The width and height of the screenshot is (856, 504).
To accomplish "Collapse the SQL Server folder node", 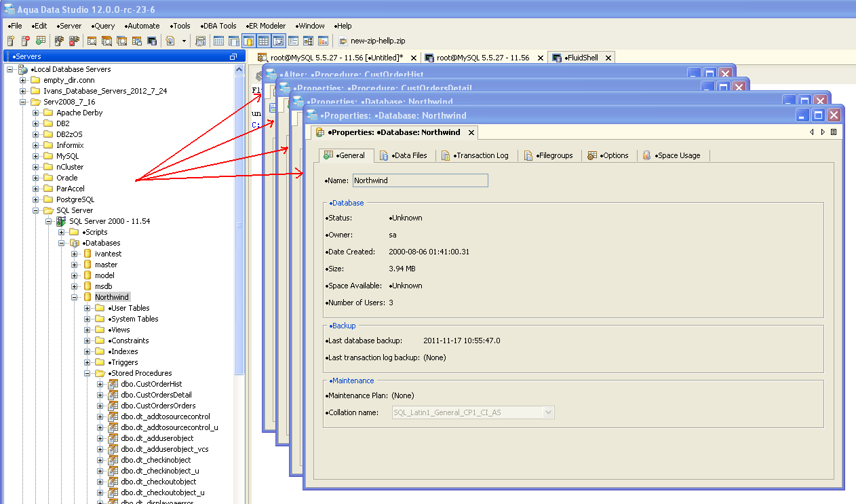I will pyautogui.click(x=36, y=210).
